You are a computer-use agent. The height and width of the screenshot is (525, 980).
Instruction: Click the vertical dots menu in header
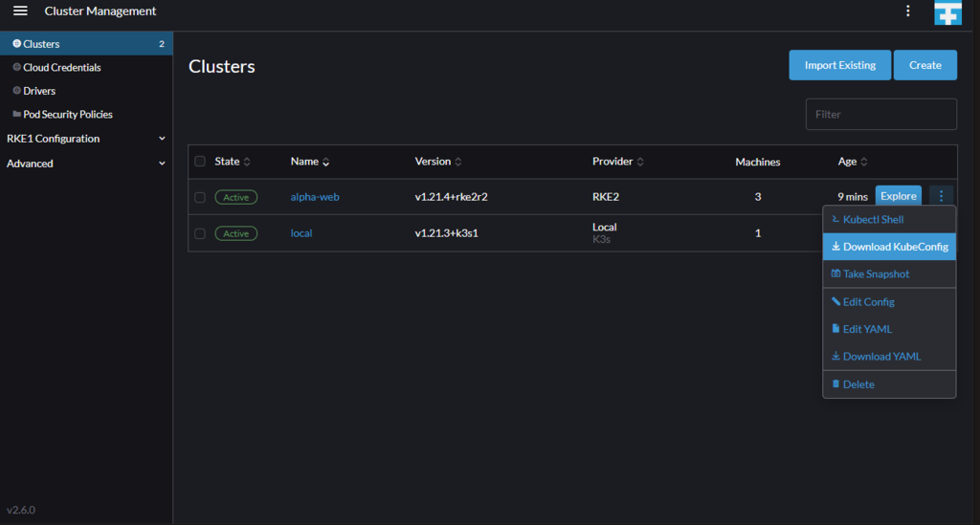(907, 11)
